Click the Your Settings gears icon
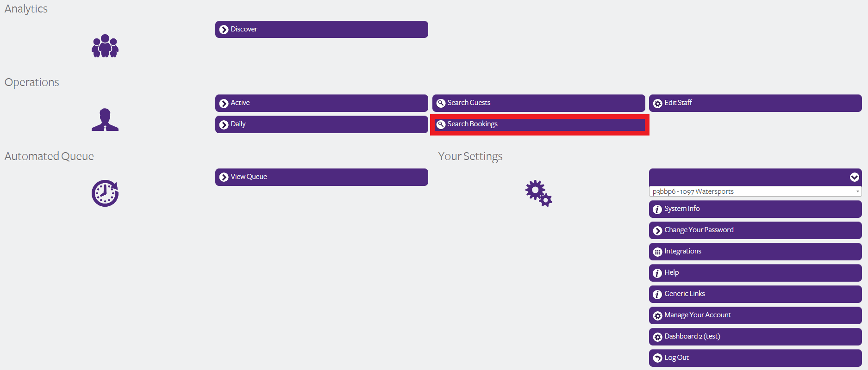Screen dimensions: 868x370 point(538,193)
